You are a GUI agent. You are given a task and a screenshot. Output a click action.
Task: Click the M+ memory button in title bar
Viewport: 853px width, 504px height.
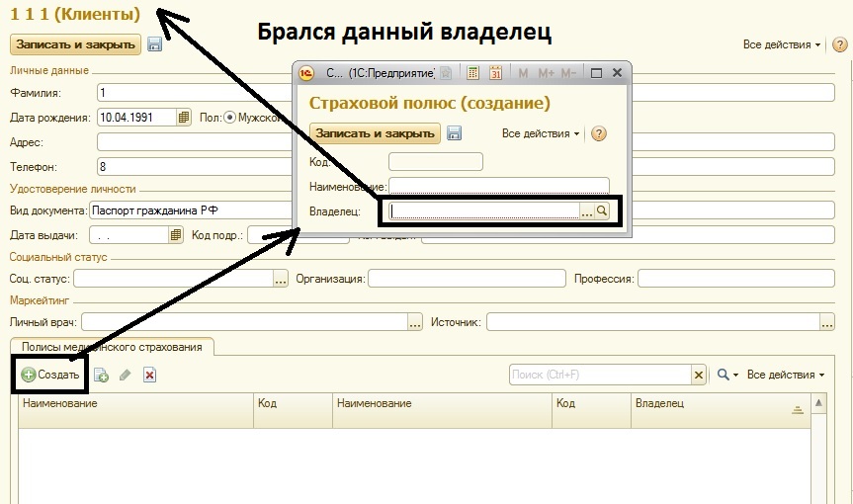(x=546, y=73)
